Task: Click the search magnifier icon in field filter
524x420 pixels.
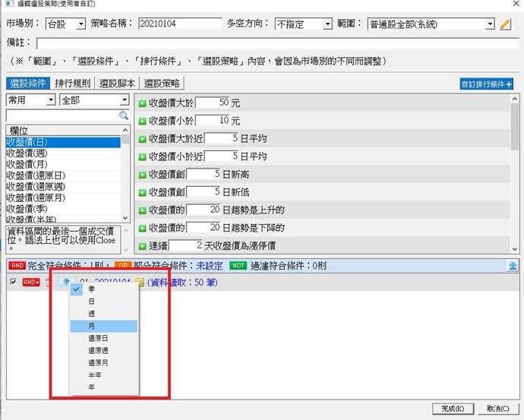Action: click(x=124, y=115)
